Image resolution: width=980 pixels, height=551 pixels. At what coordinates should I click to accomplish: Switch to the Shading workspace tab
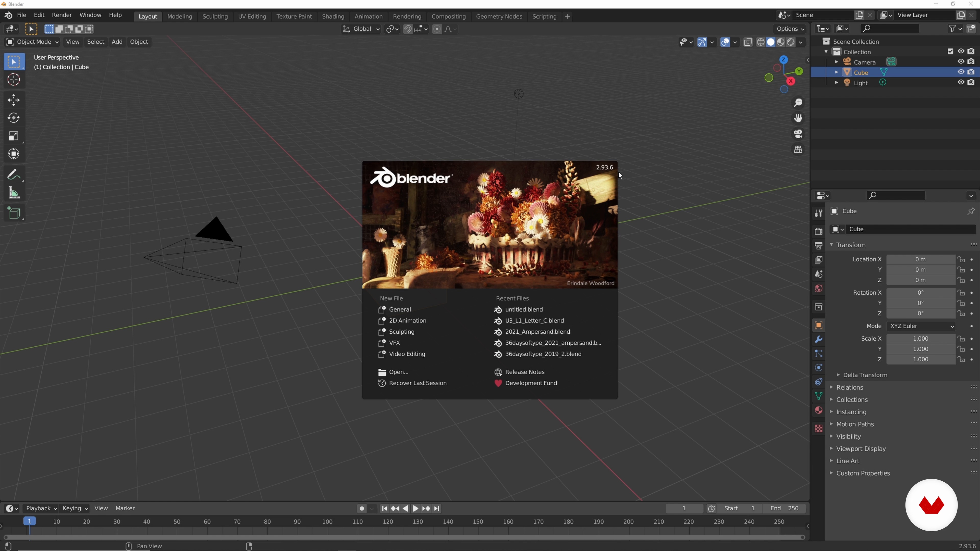click(333, 17)
